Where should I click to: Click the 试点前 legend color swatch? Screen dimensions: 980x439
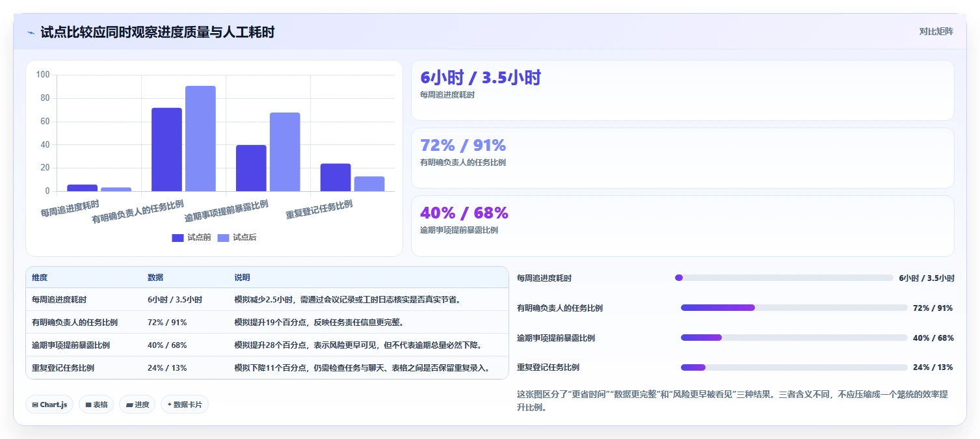178,238
